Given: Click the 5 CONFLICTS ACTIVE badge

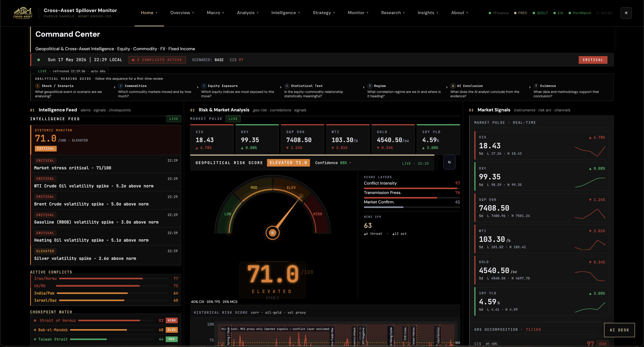Looking at the screenshot, I should coord(157,60).
